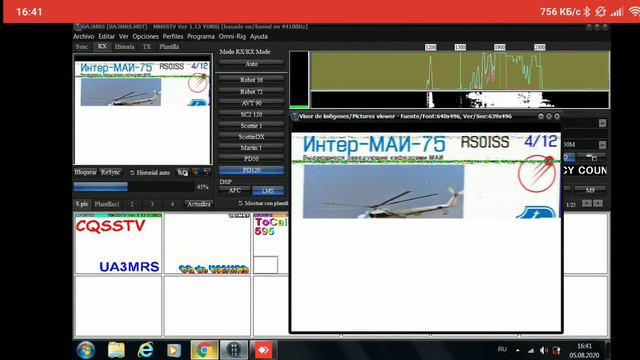This screenshot has width=640, height=360.
Task: Open Windows Media Player from the taskbar
Action: [x=174, y=350]
